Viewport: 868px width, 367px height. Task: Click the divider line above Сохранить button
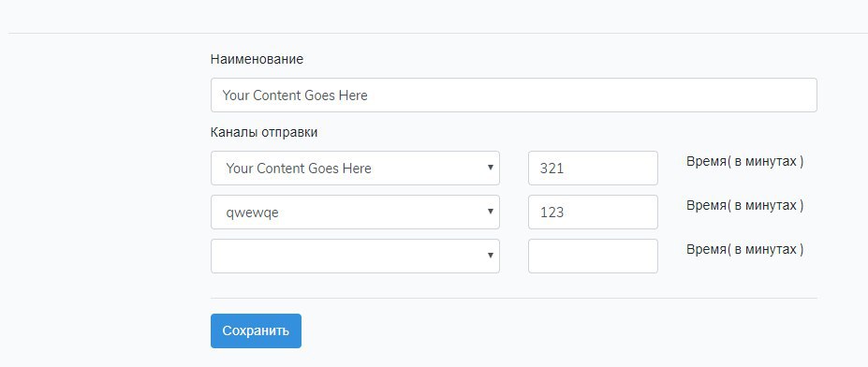[514, 299]
